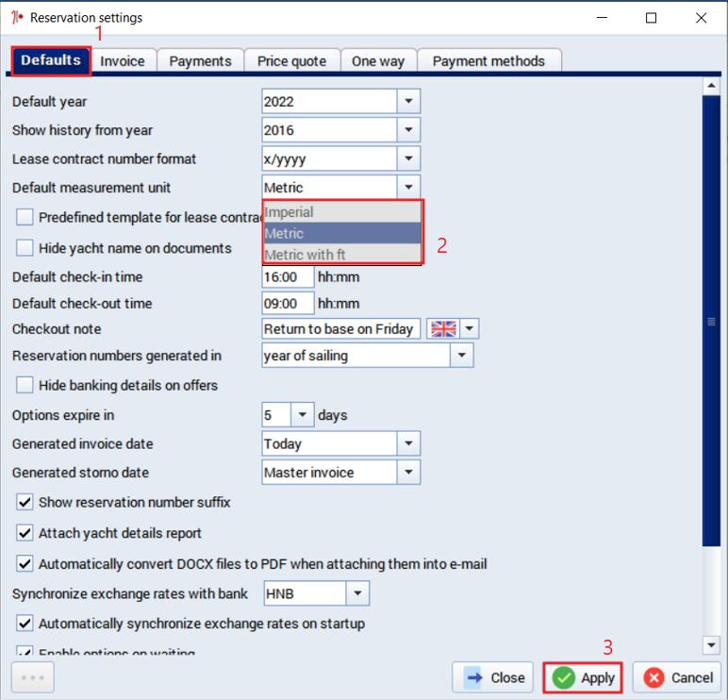
Task: Click the Checkout note text field
Action: [x=341, y=329]
